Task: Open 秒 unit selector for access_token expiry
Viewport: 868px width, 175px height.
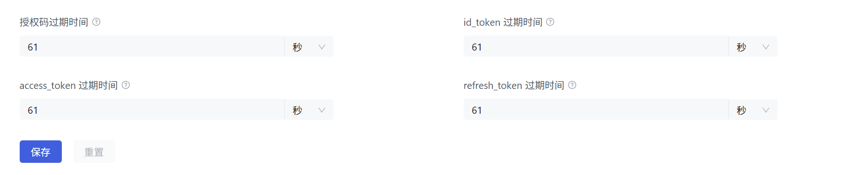Action: [x=309, y=109]
